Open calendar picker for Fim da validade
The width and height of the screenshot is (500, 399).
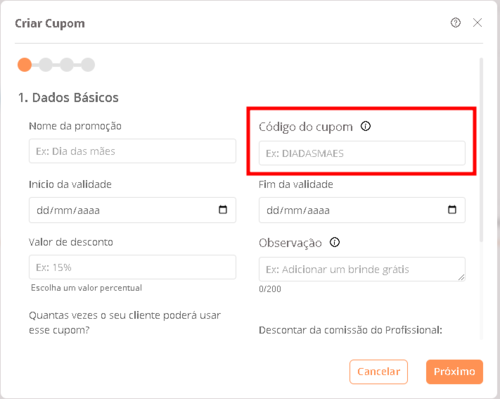452,210
